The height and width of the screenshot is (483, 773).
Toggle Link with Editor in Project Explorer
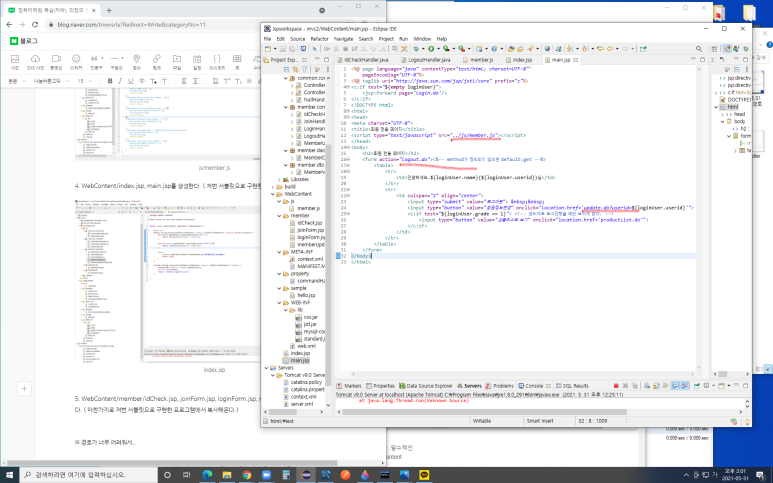[295, 69]
